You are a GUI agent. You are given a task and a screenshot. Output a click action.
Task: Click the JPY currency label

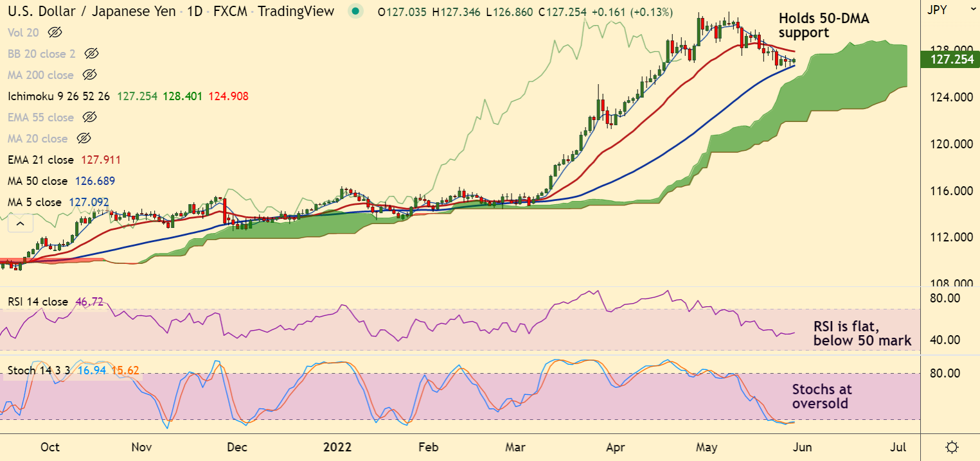[937, 10]
